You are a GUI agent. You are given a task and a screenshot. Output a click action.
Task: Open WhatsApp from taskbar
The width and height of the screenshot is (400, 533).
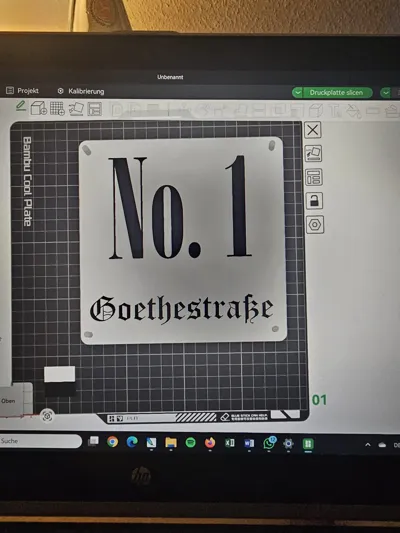click(269, 443)
